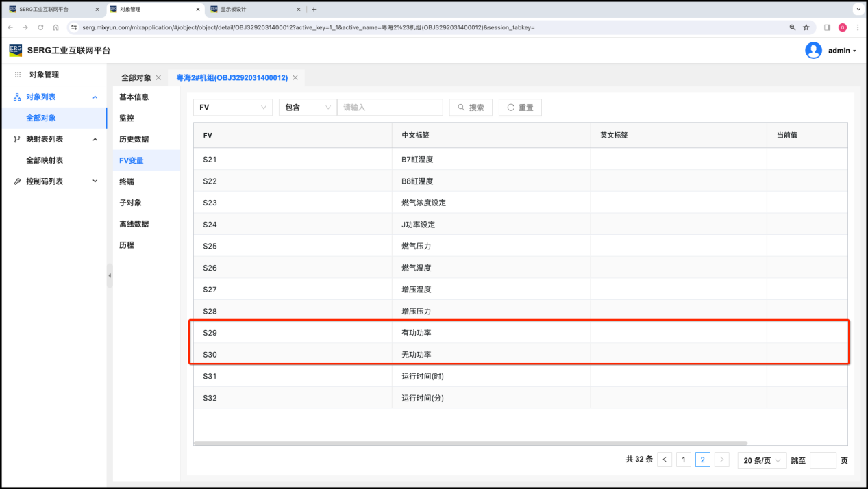Click the browser home icon

pos(55,27)
